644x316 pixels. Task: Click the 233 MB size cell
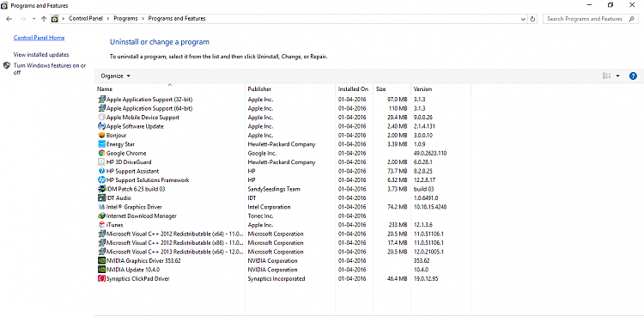[x=398, y=225]
